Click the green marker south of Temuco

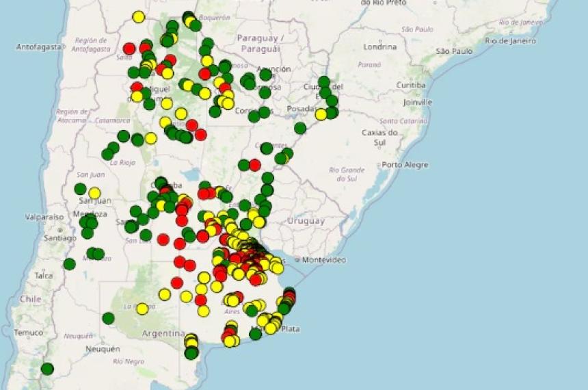click(47, 369)
